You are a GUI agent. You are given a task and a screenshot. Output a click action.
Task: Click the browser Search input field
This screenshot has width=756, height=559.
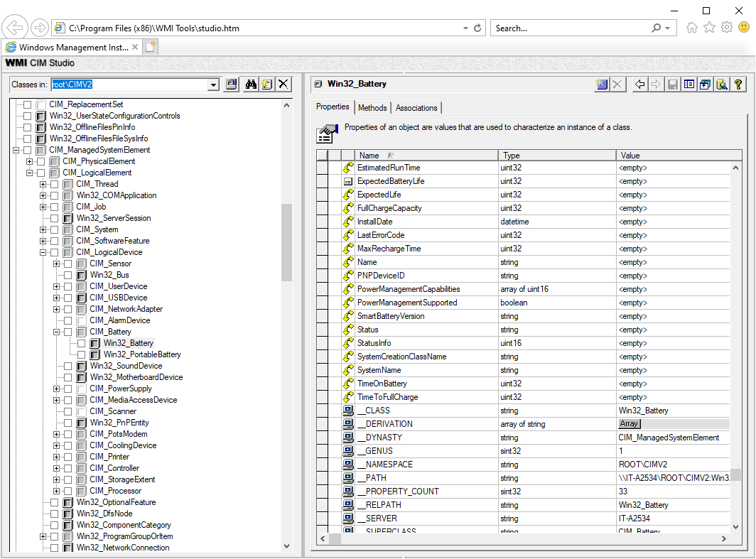pos(571,28)
